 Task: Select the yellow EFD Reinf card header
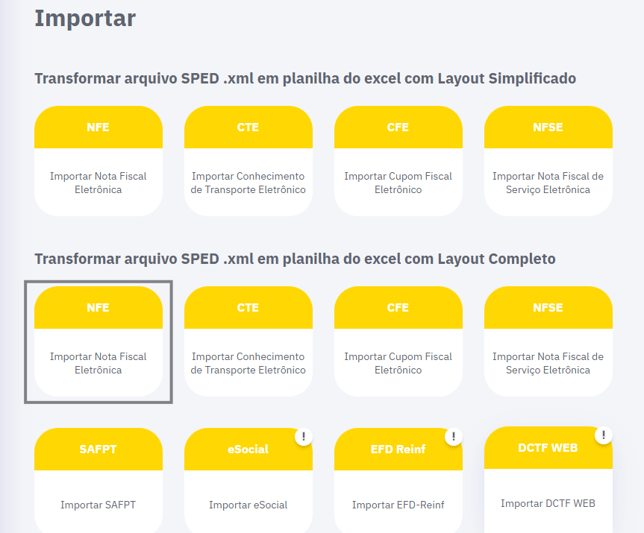pyautogui.click(x=398, y=449)
